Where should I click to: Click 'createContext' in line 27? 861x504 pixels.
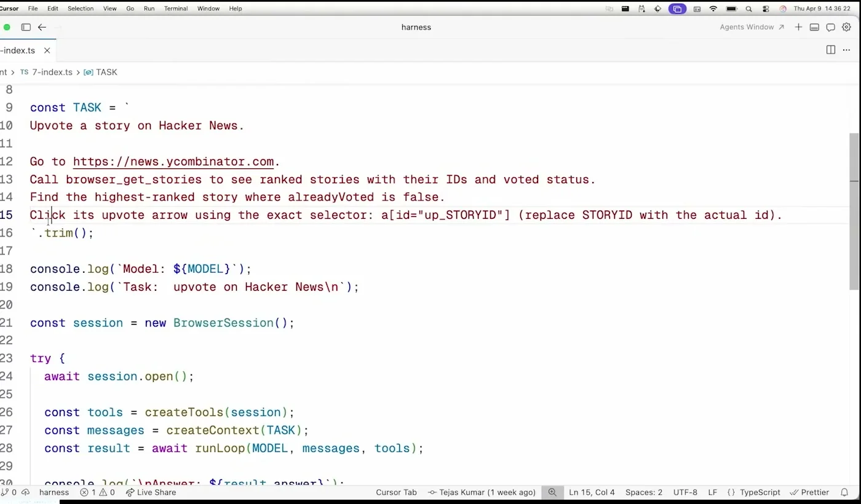213,430
